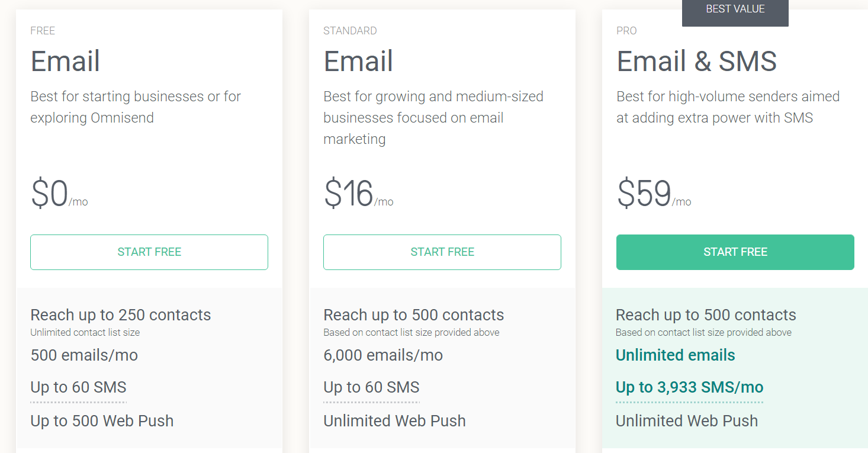The image size is (868, 453).
Task: Click "Reach up to 250 contacts"
Action: click(120, 315)
